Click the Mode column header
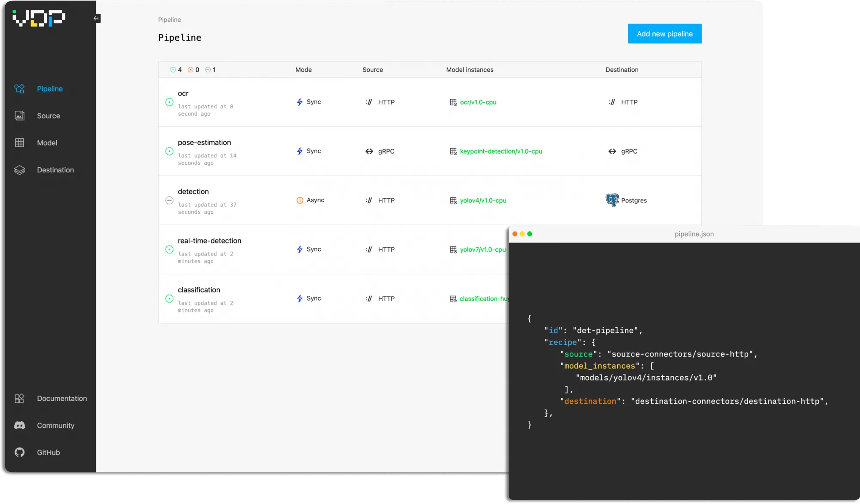The image size is (860, 504). tap(304, 70)
